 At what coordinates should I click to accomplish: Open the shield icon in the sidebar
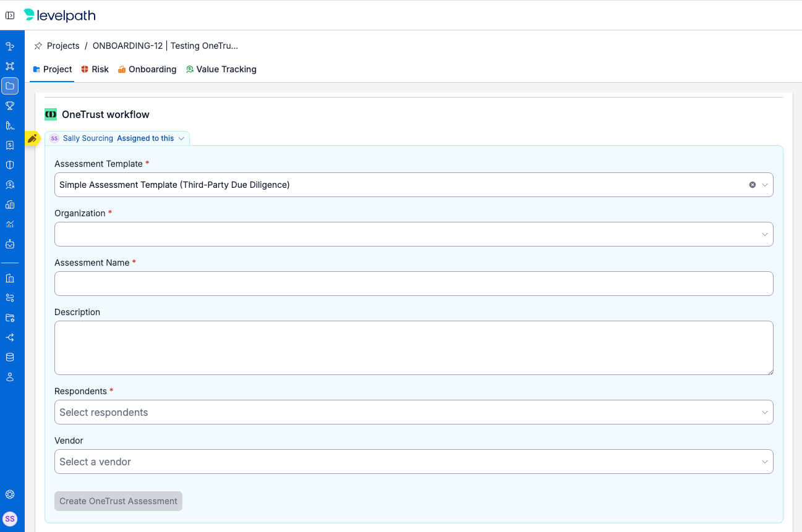coord(10,165)
